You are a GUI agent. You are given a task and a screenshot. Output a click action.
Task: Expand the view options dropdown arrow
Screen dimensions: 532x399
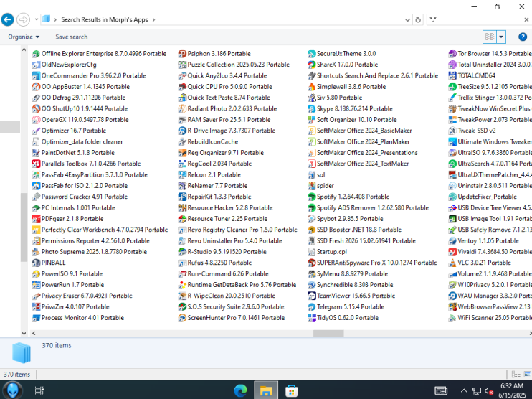pos(501,37)
